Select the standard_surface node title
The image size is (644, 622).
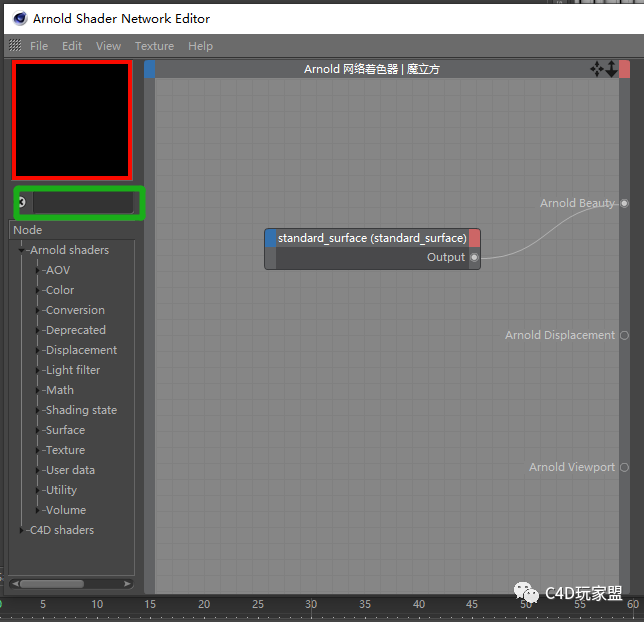click(x=372, y=238)
